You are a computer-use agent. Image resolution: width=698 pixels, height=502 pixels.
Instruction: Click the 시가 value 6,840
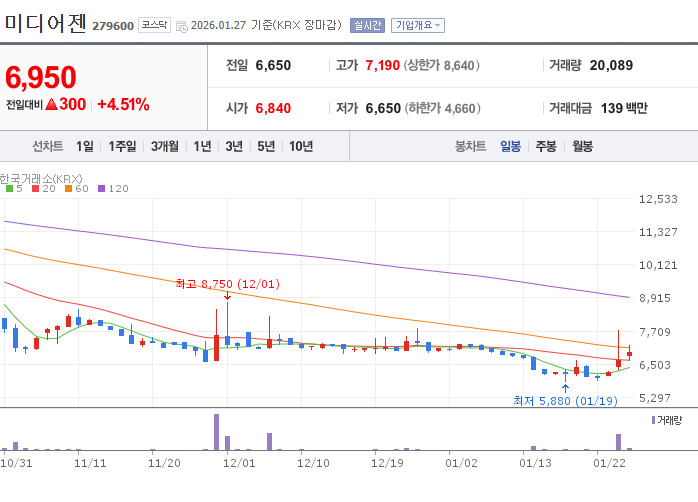tap(273, 108)
